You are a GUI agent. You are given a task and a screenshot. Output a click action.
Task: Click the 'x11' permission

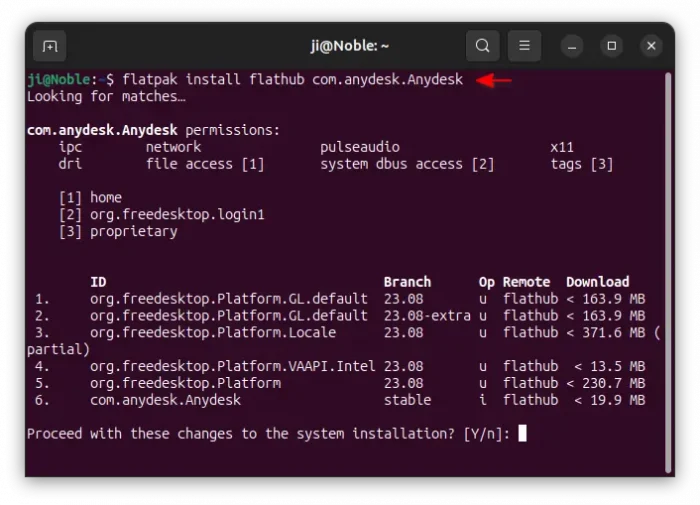(x=562, y=147)
